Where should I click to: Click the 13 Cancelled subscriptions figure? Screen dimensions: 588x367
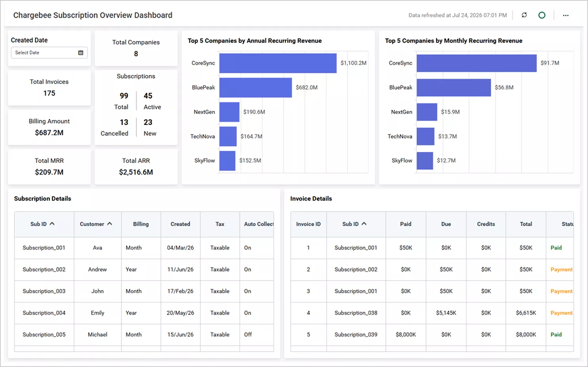click(x=124, y=122)
